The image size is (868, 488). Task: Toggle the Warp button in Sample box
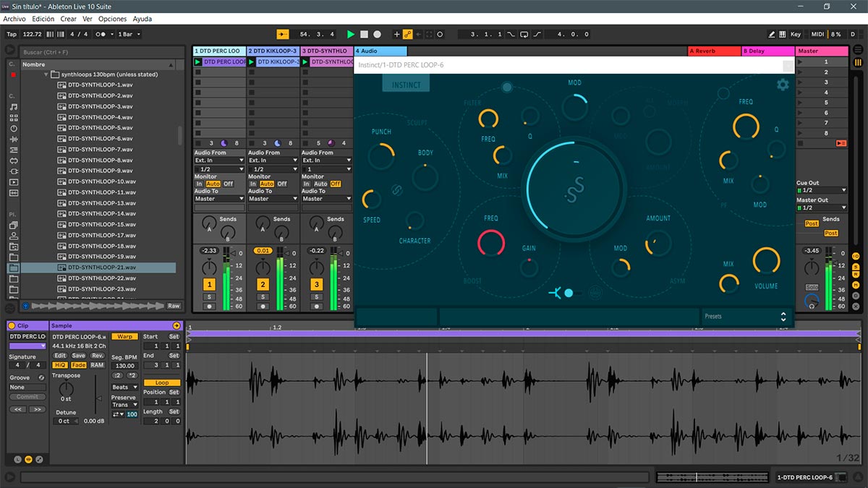(124, 336)
